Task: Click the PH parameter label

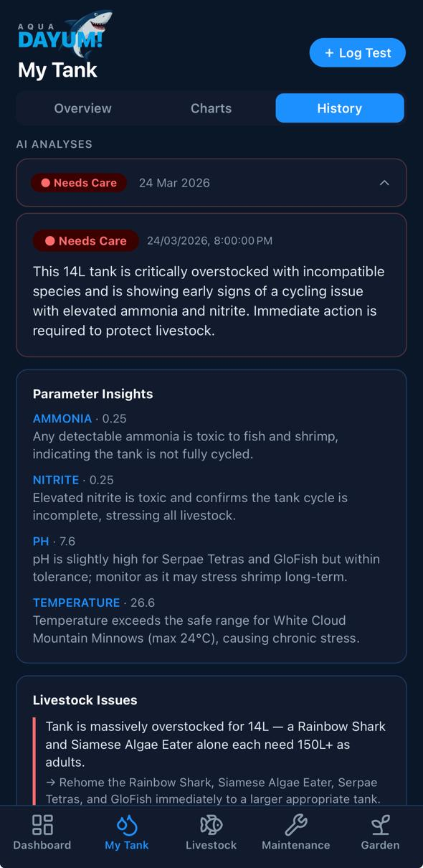Action: pyautogui.click(x=41, y=541)
